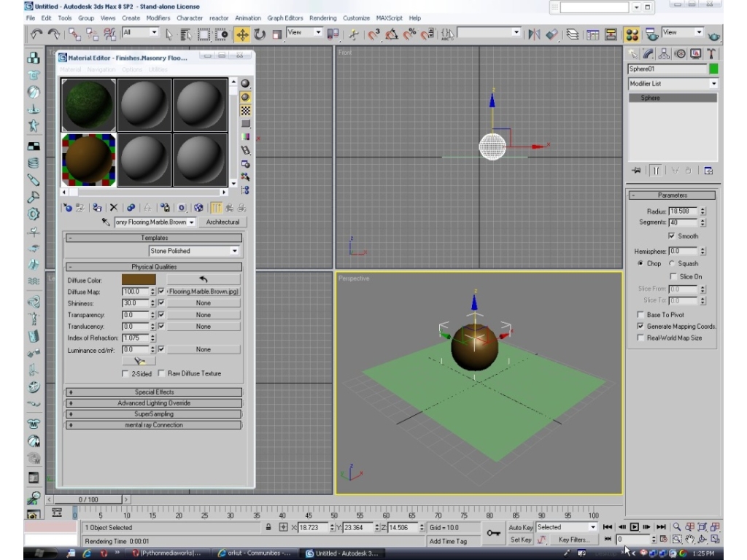Open the Selected key filter dropdown
This screenshot has width=747, height=560.
(566, 527)
